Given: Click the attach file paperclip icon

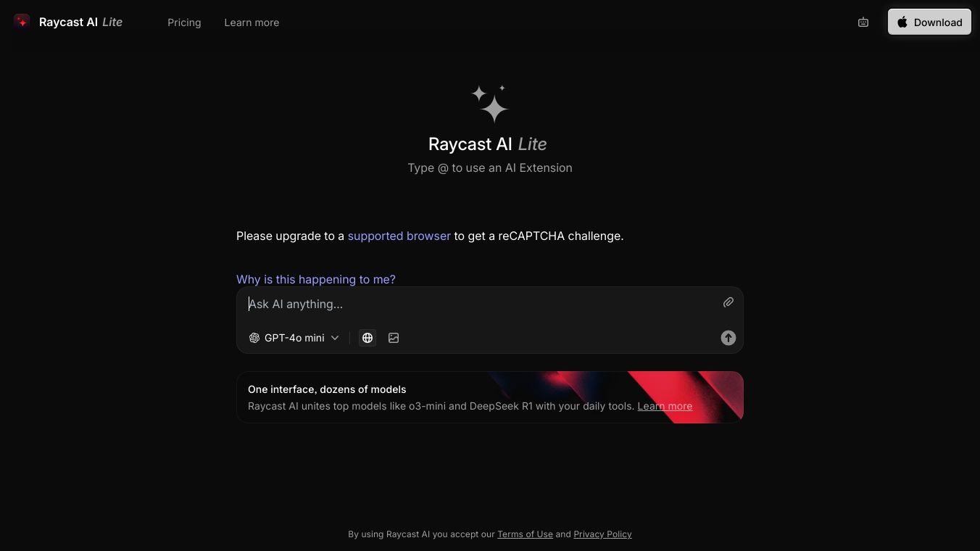Looking at the screenshot, I should [x=728, y=302].
